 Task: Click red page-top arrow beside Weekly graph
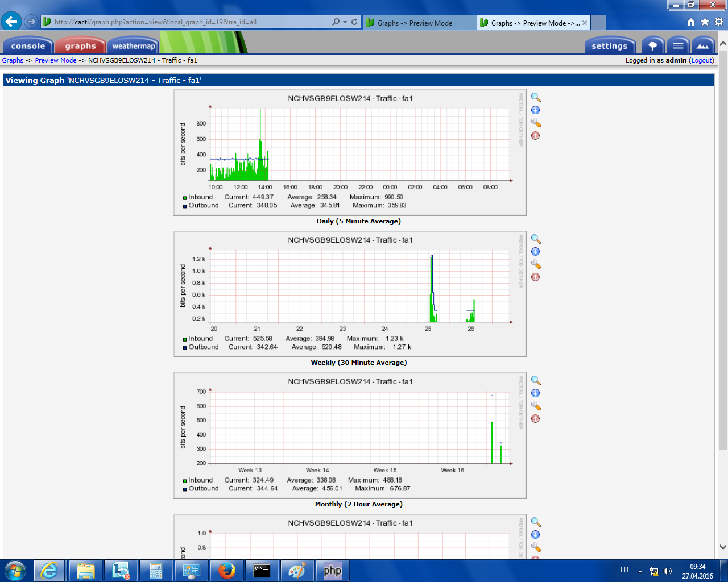point(535,277)
